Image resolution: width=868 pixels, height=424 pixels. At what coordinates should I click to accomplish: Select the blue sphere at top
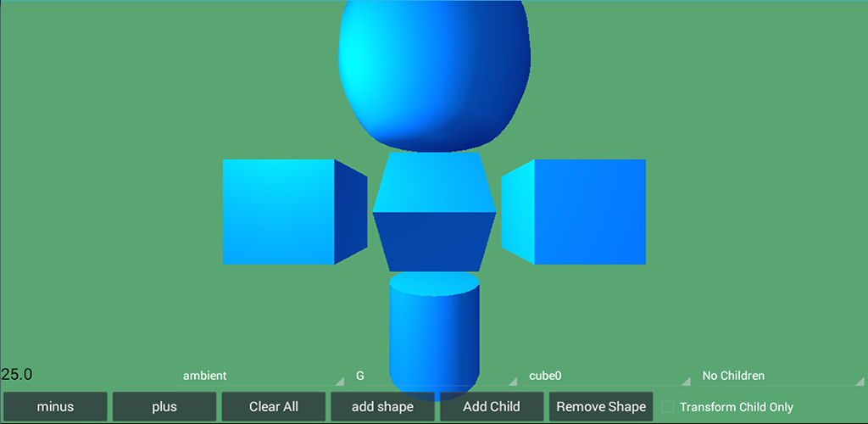pyautogui.click(x=435, y=75)
